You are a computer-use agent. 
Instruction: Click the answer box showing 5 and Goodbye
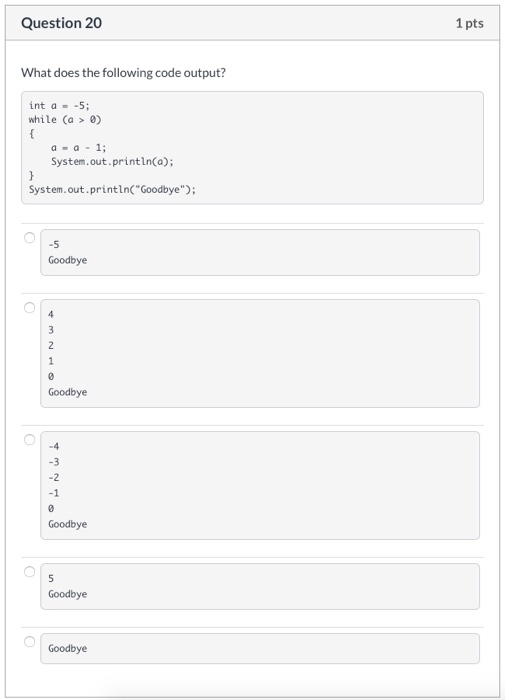point(260,586)
